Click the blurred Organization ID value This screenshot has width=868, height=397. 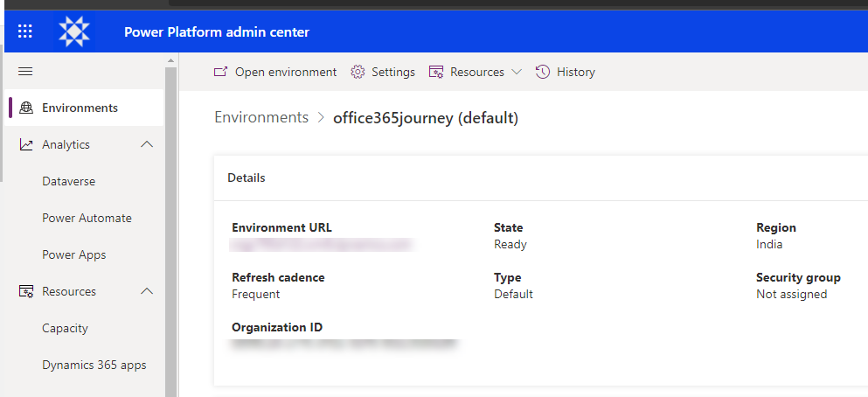(x=345, y=345)
